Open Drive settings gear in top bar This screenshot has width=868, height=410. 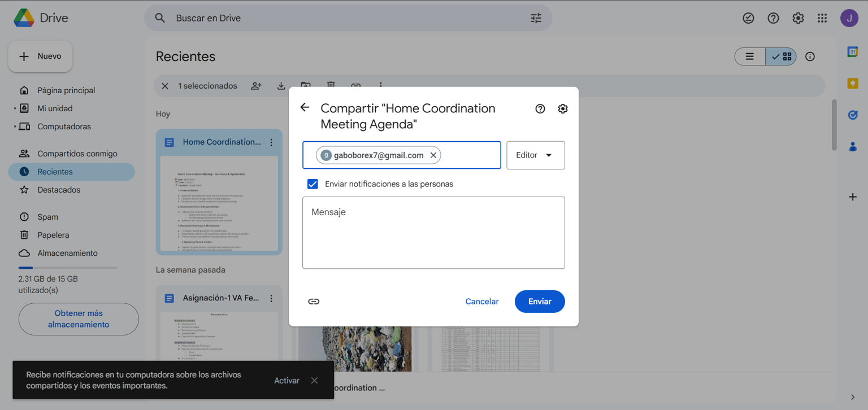pos(798,18)
